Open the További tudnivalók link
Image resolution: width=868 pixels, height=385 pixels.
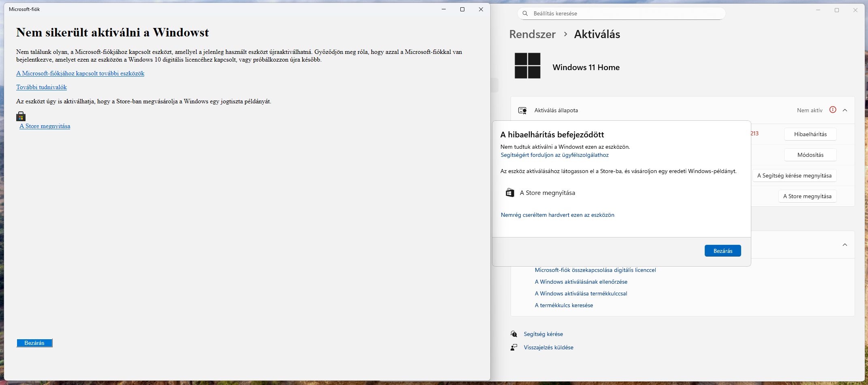(x=41, y=87)
